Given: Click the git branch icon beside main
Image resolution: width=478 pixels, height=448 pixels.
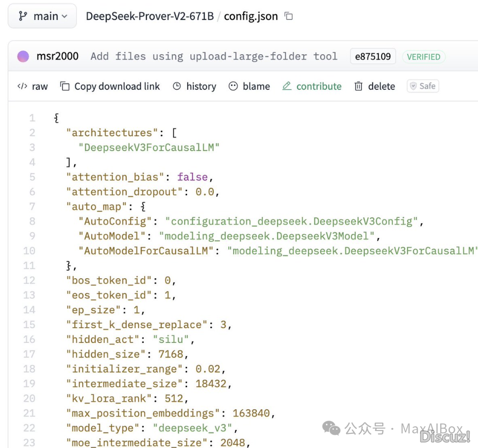Looking at the screenshot, I should click(23, 16).
